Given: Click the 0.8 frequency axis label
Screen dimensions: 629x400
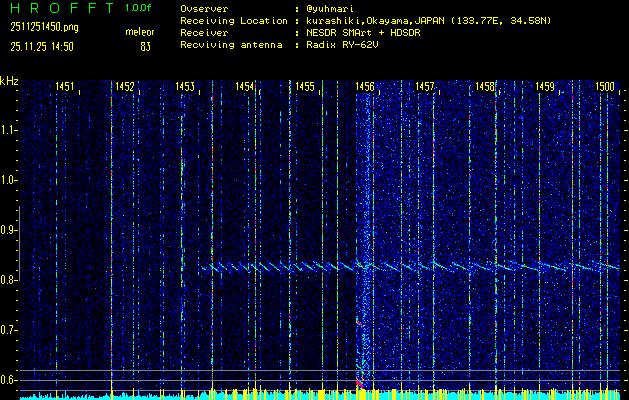Looking at the screenshot, I should click(9, 280).
